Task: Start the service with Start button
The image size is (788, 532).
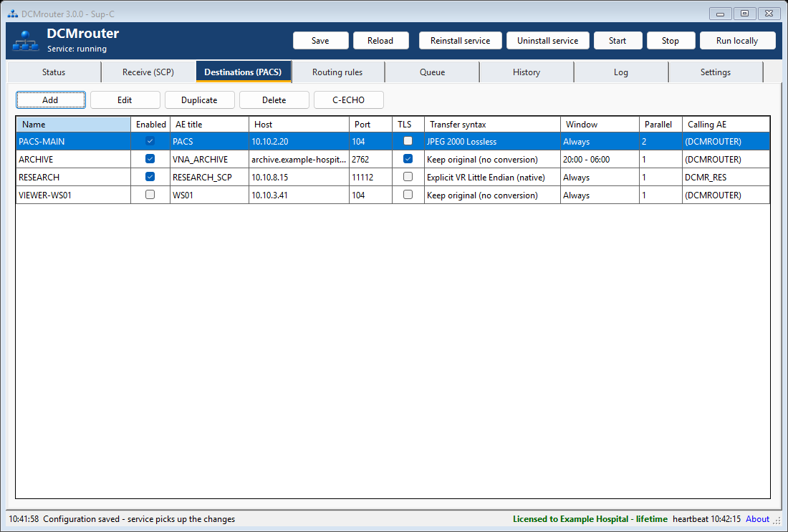Action: tap(618, 41)
